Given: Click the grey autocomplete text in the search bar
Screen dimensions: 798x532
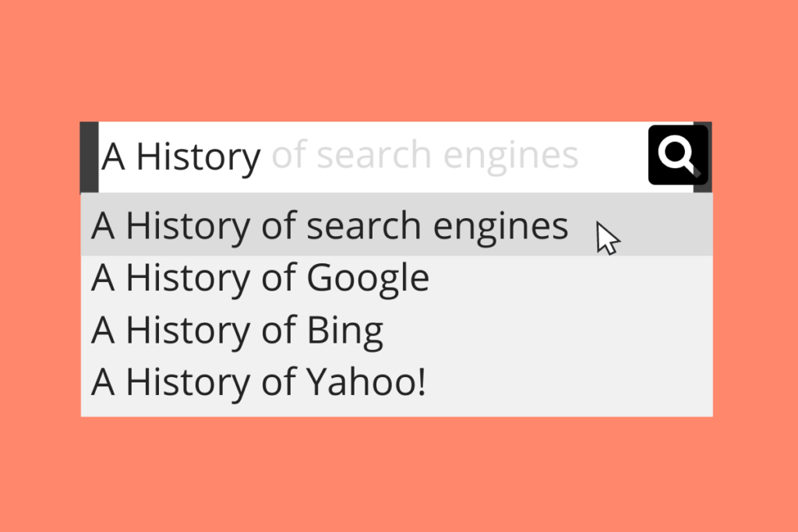Looking at the screenshot, I should [425, 156].
